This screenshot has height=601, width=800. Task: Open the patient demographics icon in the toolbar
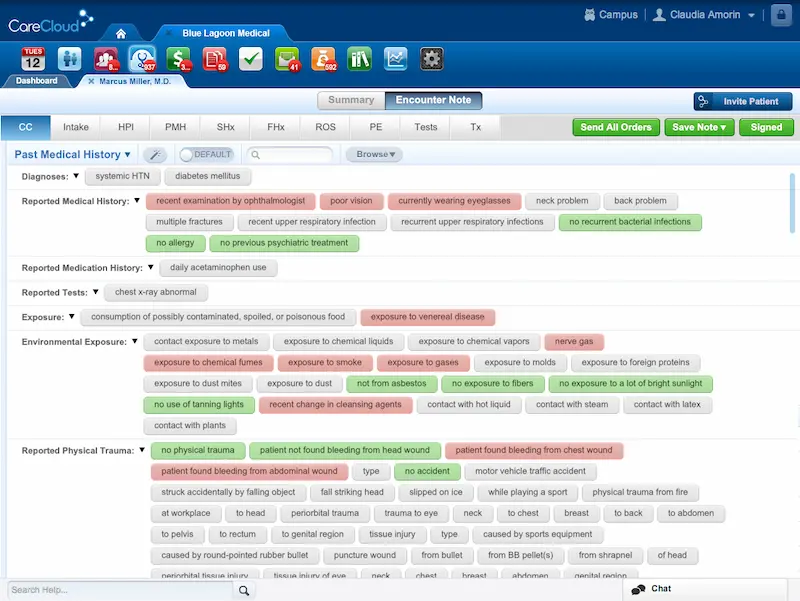coord(68,57)
